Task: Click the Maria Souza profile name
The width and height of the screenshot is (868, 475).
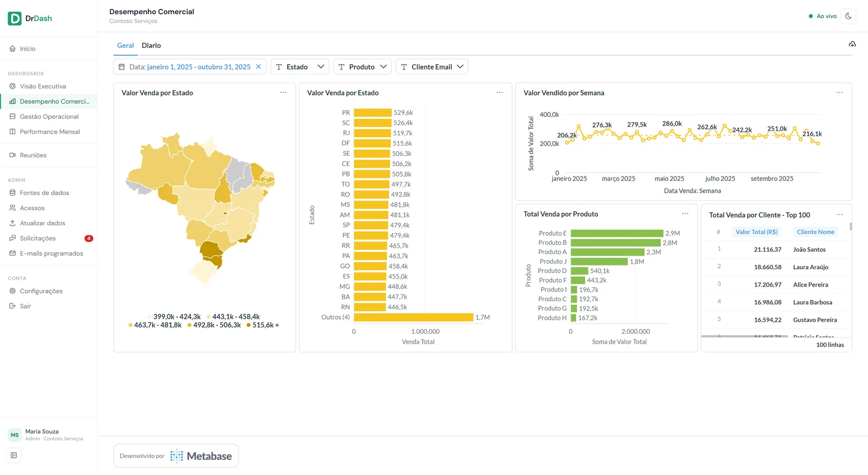Action: tap(42, 432)
